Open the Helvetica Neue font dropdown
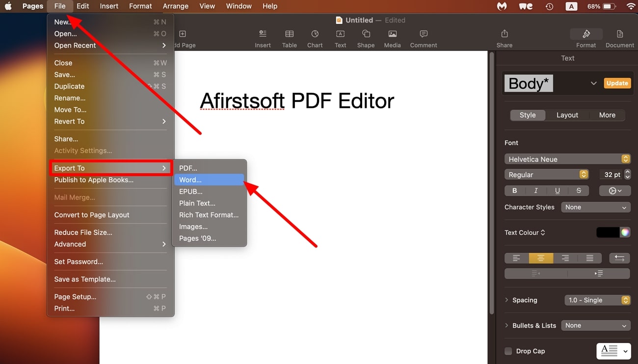Image resolution: width=638 pixels, height=364 pixels. pyautogui.click(x=567, y=159)
